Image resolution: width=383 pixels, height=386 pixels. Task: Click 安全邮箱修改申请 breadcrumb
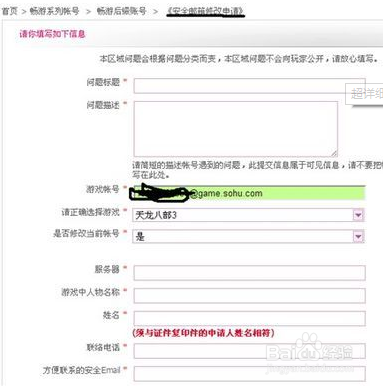point(205,11)
